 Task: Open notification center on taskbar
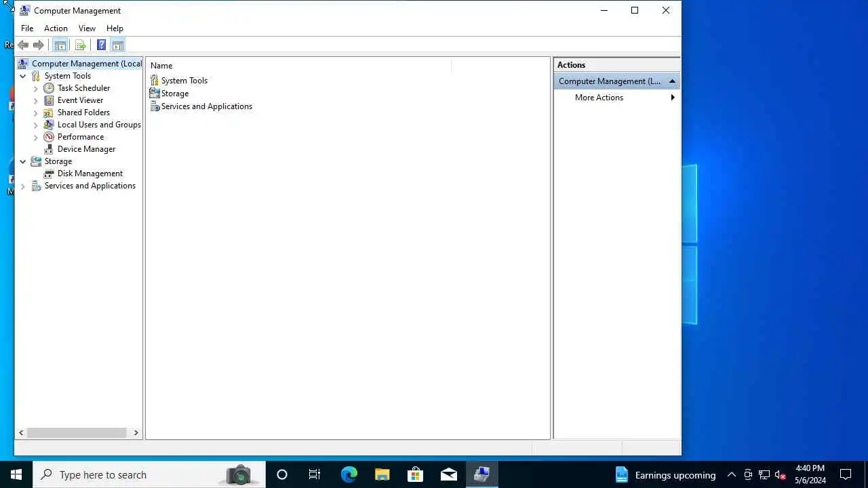pyautogui.click(x=846, y=474)
